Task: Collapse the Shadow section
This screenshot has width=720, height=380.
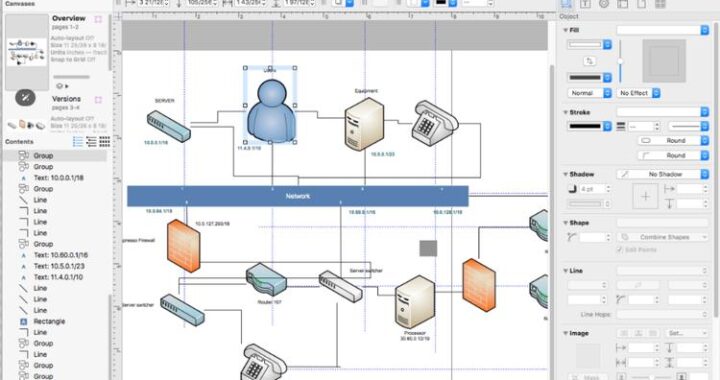Action: point(565,174)
